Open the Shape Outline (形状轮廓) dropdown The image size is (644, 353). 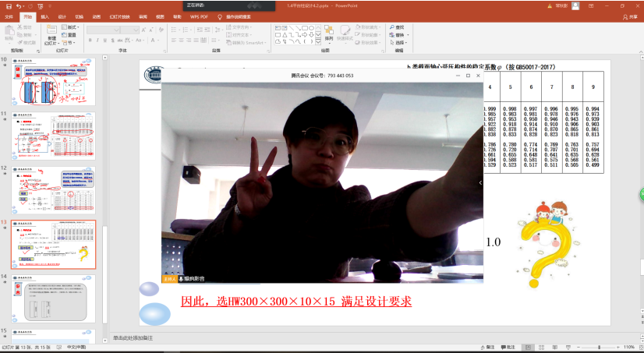pos(369,35)
